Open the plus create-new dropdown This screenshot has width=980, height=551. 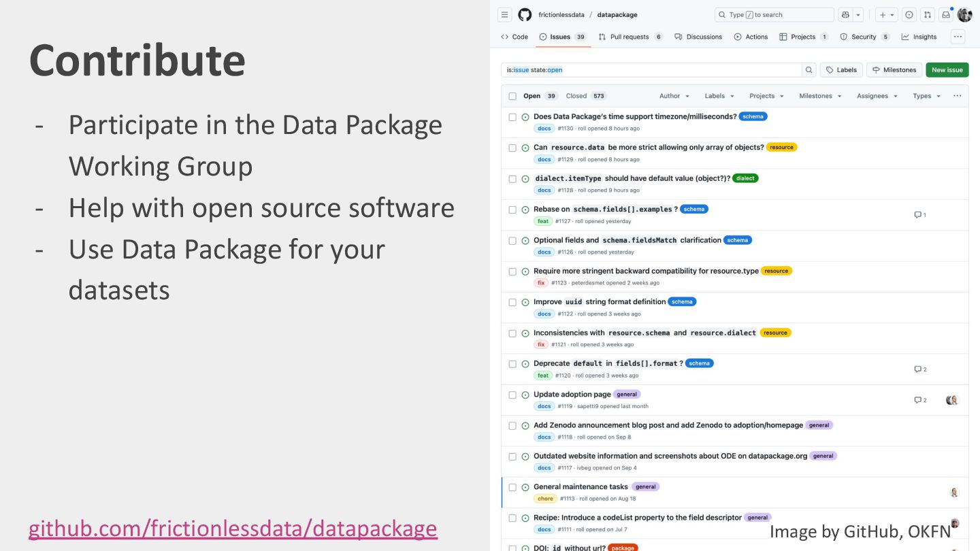[x=887, y=14]
